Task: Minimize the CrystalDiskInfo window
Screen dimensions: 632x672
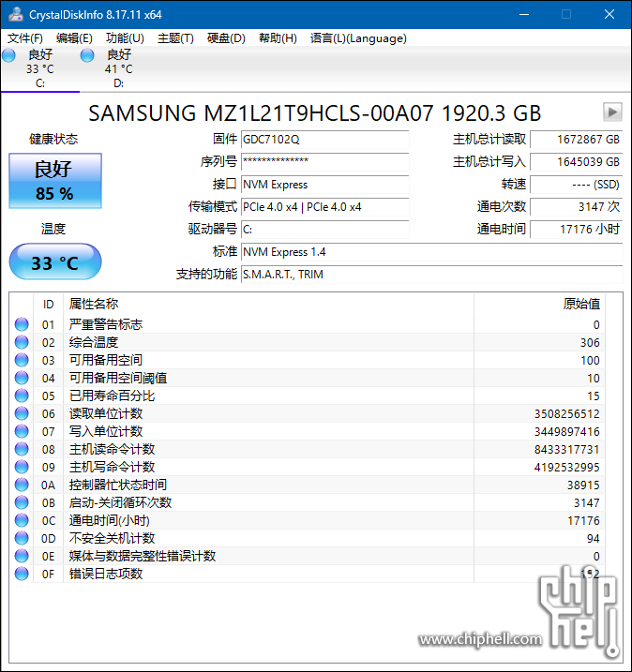Action: [x=524, y=15]
